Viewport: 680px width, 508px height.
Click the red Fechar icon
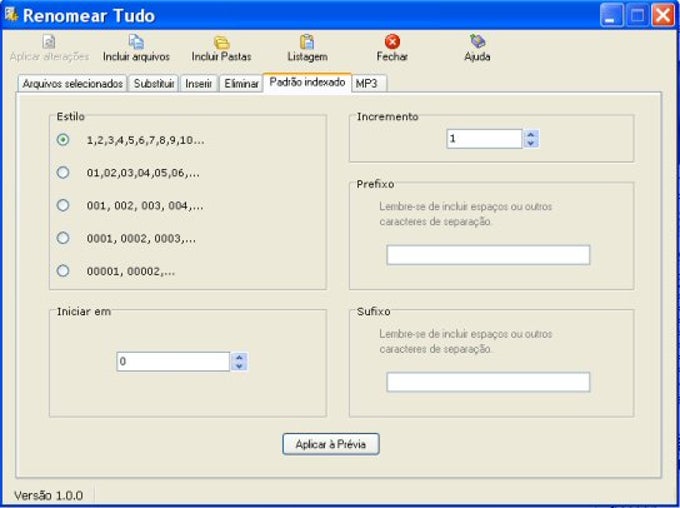coord(392,42)
